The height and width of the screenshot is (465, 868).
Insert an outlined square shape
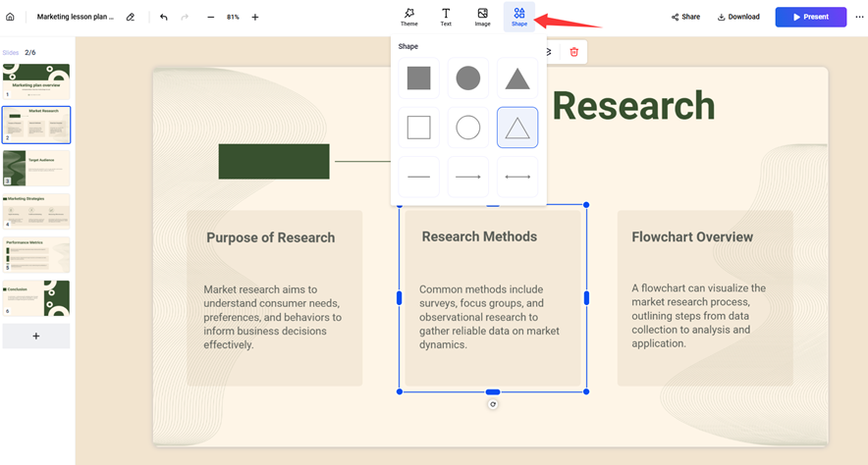pos(418,128)
